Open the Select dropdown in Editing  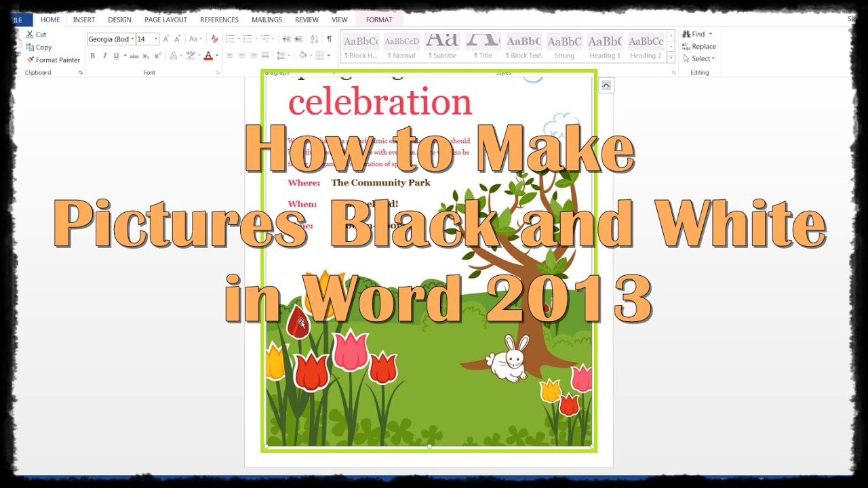pos(698,59)
